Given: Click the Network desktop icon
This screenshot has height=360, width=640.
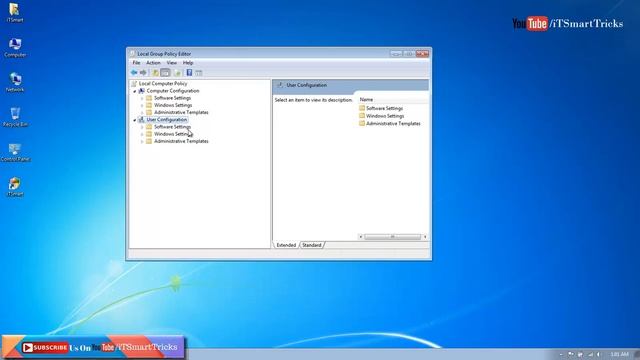Looking at the screenshot, I should tap(15, 82).
